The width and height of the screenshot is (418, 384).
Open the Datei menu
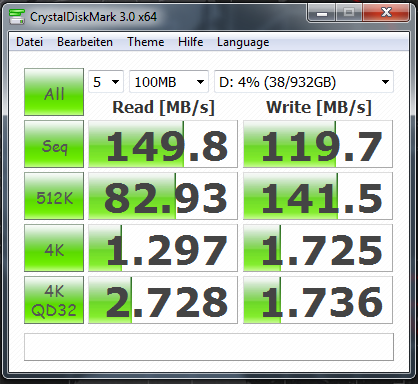point(29,42)
